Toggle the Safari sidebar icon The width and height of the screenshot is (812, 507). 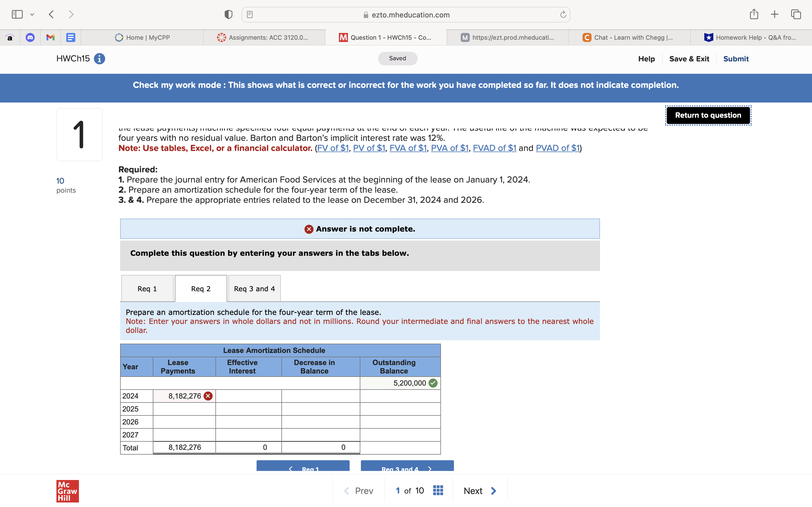[17, 14]
